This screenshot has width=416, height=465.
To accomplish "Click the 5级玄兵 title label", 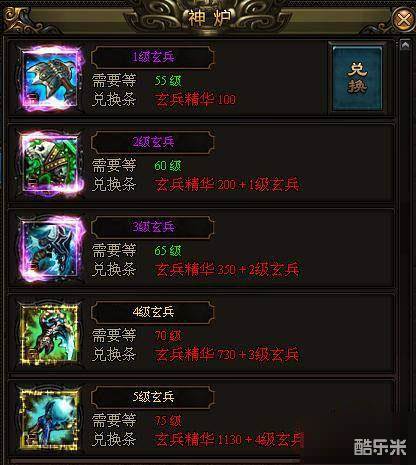I will (x=153, y=397).
